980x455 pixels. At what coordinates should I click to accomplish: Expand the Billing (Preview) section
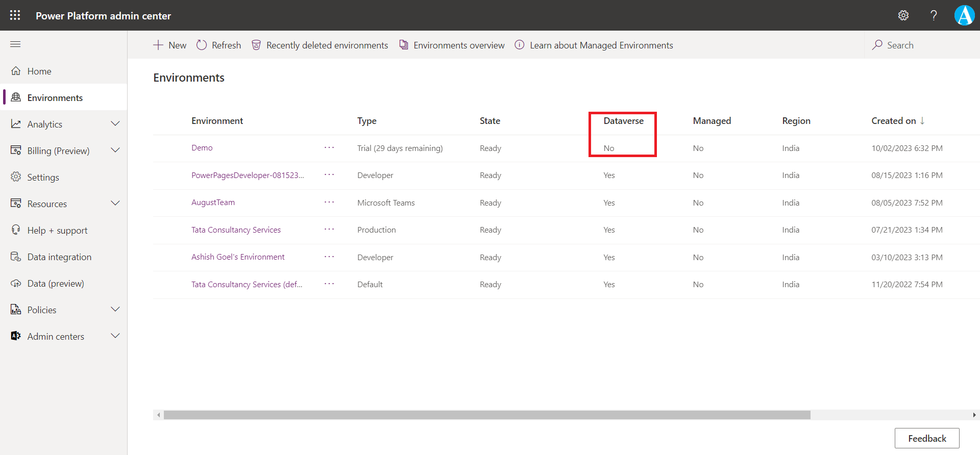point(115,150)
